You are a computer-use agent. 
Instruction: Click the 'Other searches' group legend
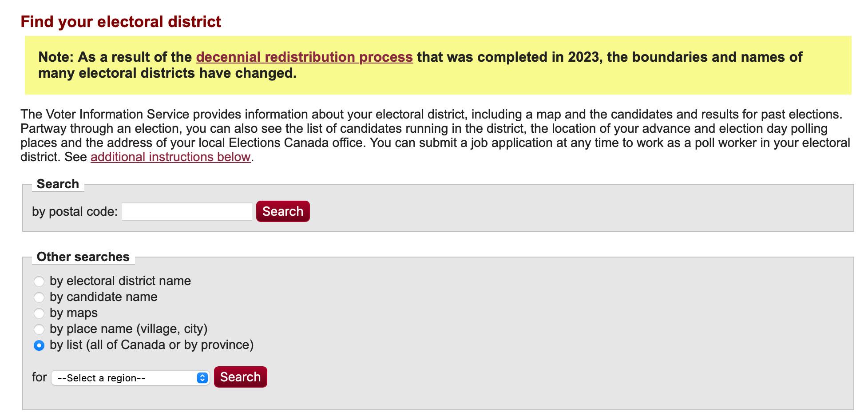pos(83,257)
